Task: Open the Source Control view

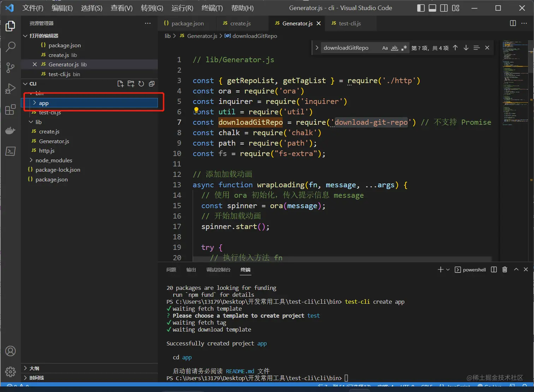Action: [x=11, y=67]
